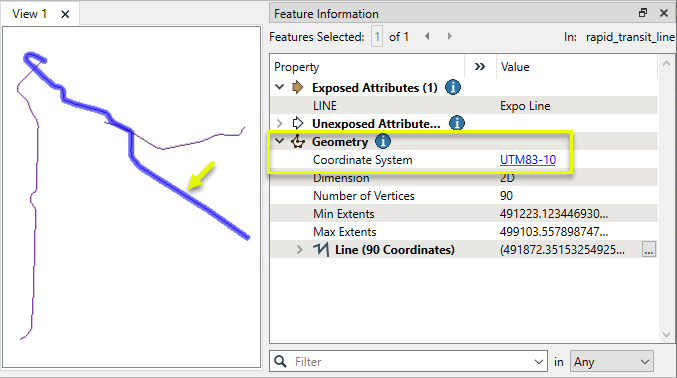Collapse the Exposed Attributes section
The height and width of the screenshot is (378, 677).
pos(280,87)
